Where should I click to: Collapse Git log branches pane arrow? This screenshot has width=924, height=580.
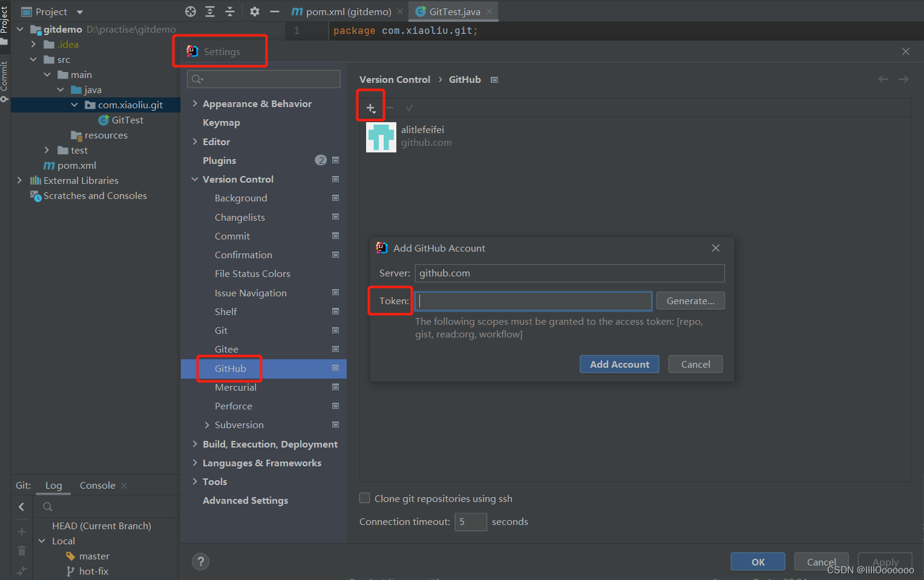[22, 507]
